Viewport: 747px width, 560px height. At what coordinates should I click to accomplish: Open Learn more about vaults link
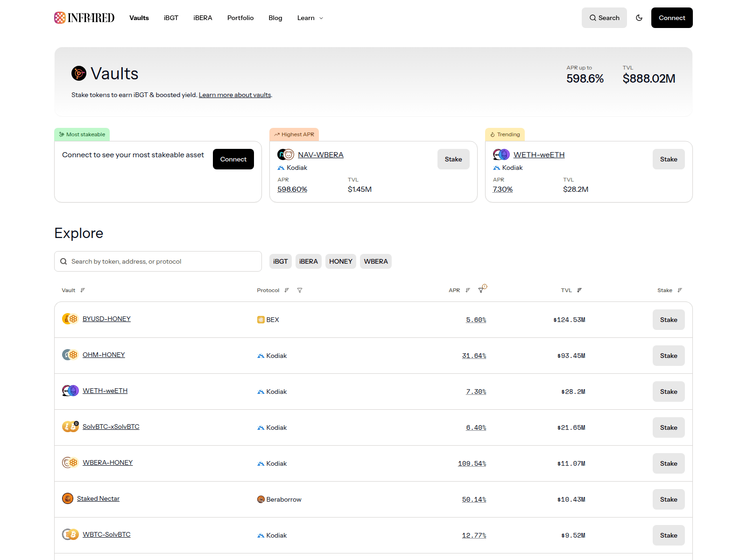coord(235,95)
